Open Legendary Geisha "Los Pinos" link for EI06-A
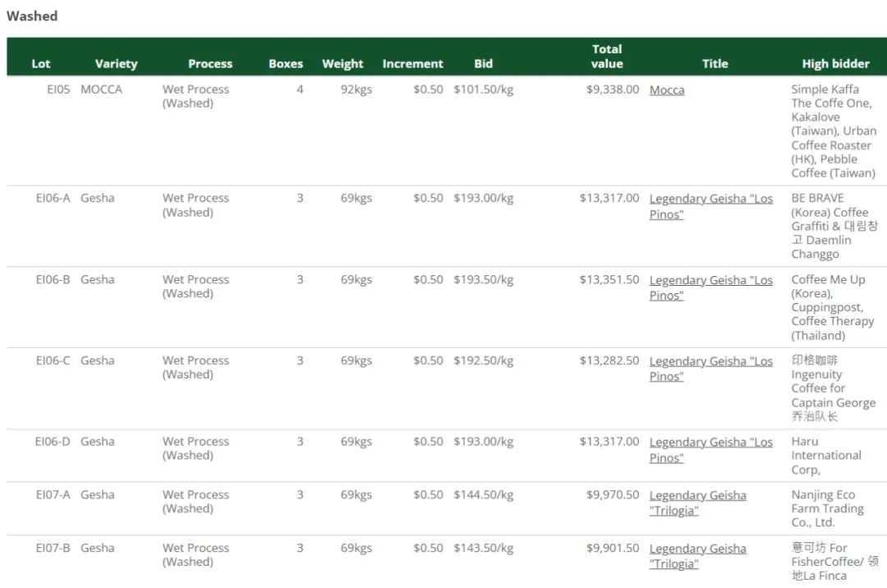Image resolution: width=887 pixels, height=588 pixels. (711, 206)
